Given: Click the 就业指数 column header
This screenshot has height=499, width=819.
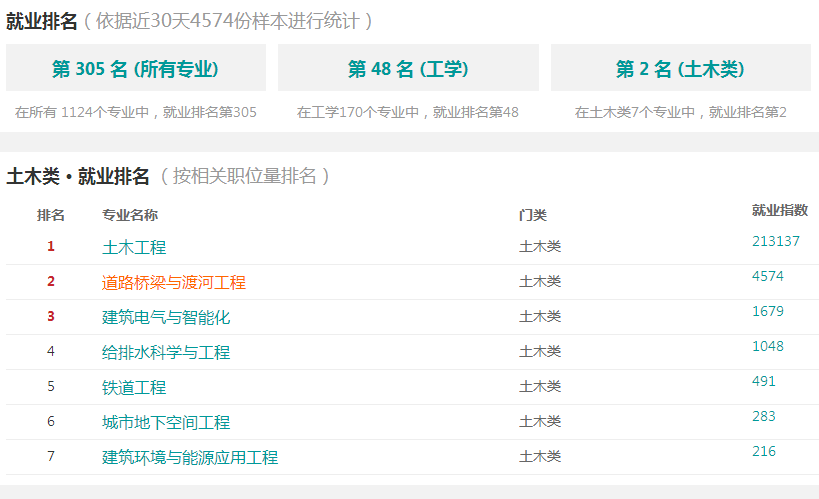Looking at the screenshot, I should (780, 210).
